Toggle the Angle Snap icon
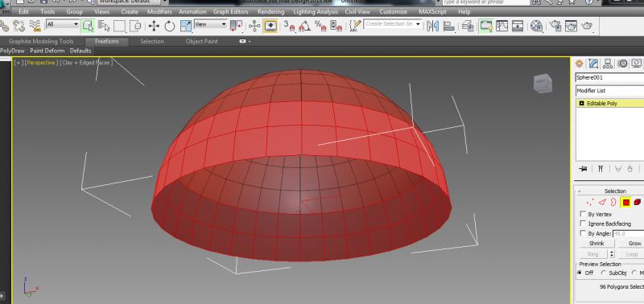Viewport: 644px width, 304px height. [303, 27]
